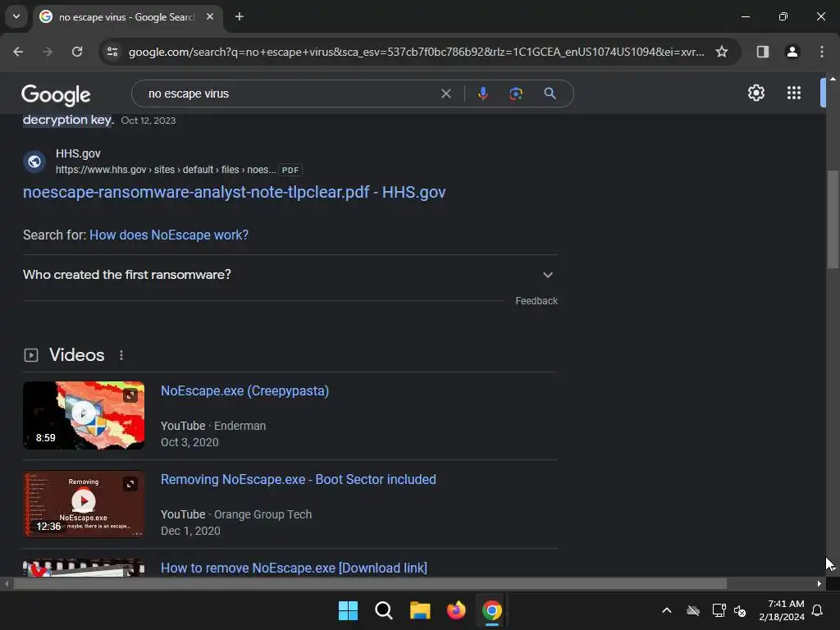Click the URL address bar text
Screen dimensions: 840x630
coord(416,52)
